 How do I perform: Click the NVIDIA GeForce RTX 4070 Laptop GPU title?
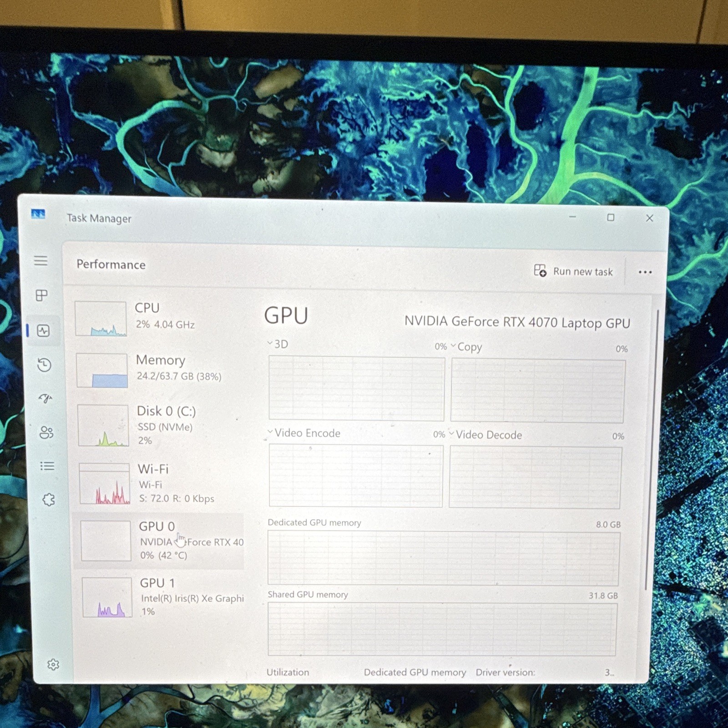click(517, 322)
